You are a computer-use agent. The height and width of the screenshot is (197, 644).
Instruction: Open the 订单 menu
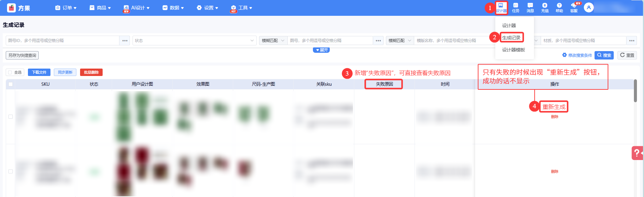(66, 8)
